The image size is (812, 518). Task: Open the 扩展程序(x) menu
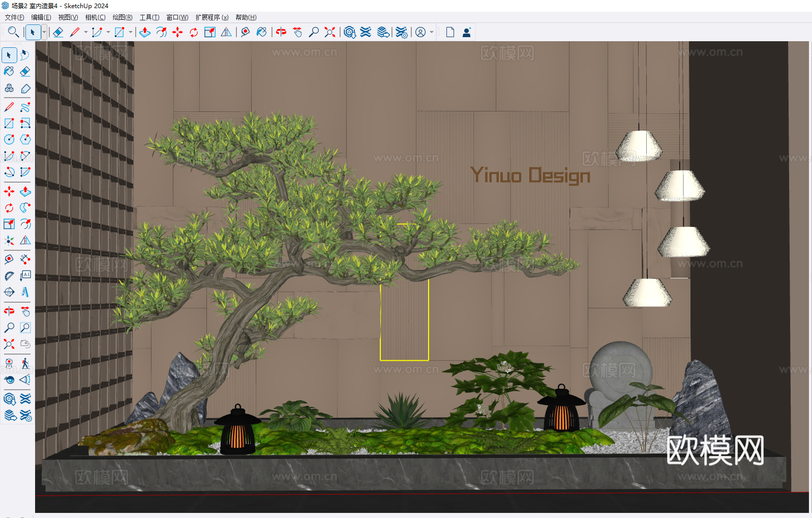point(212,17)
